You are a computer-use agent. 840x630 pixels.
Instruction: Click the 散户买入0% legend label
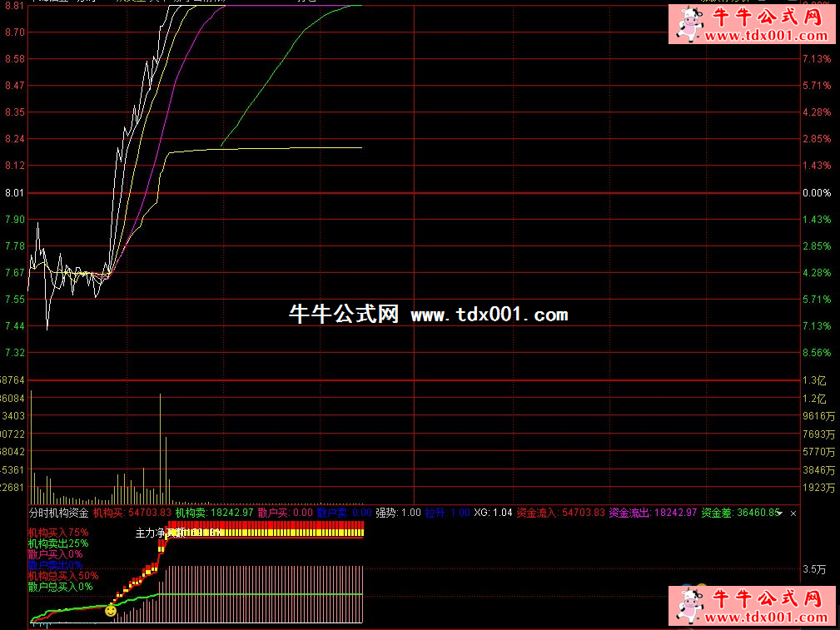click(55, 554)
